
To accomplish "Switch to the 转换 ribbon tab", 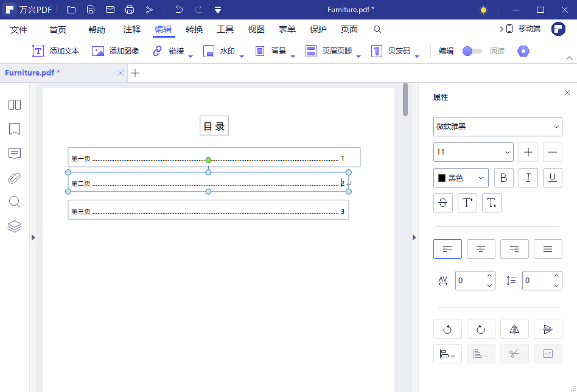I will click(x=194, y=29).
